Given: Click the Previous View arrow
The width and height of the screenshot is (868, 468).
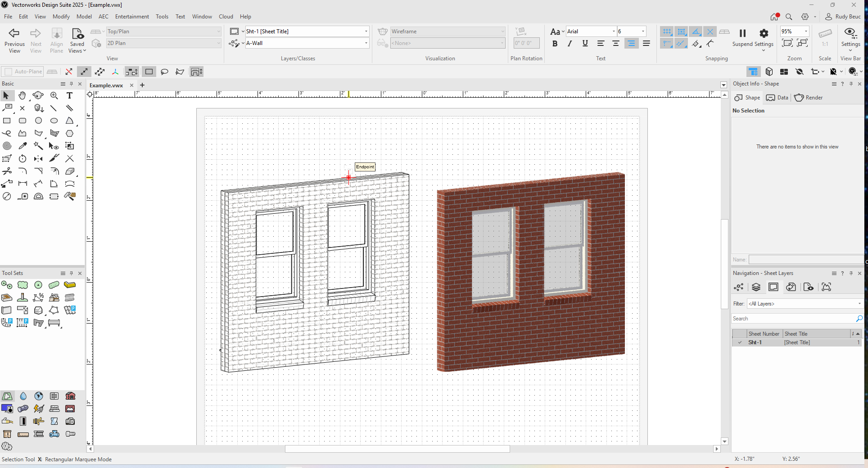Looking at the screenshot, I should (14, 33).
